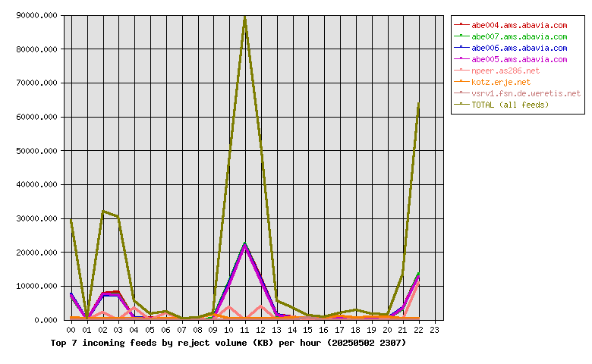The width and height of the screenshot is (592, 364).
Task: Click the 80000.000 y-axis label
Action: (36, 49)
